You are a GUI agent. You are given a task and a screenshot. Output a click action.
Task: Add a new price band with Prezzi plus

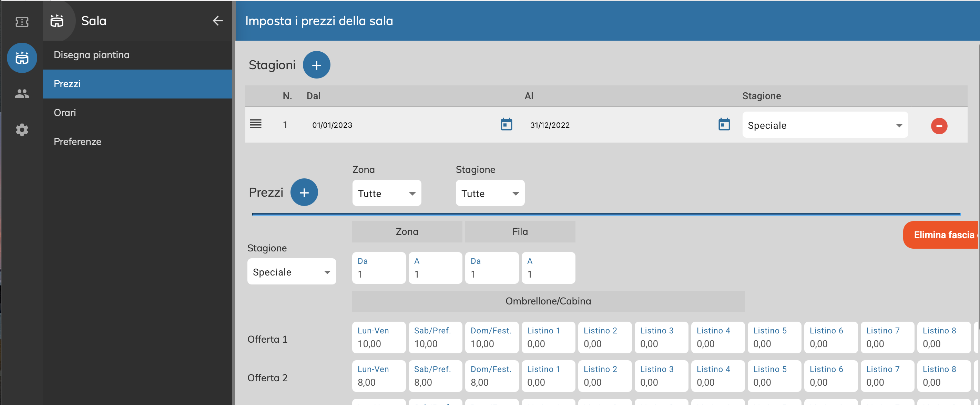click(x=304, y=193)
